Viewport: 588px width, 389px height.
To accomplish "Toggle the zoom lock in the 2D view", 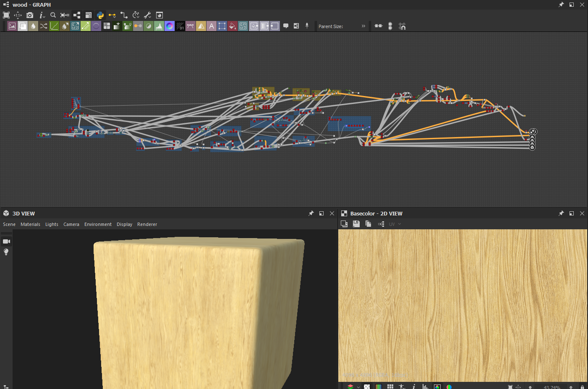I will coord(582,387).
